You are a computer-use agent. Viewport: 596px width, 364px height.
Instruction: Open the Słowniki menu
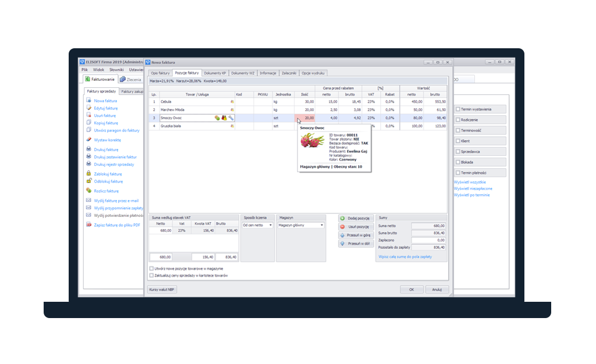coord(116,69)
